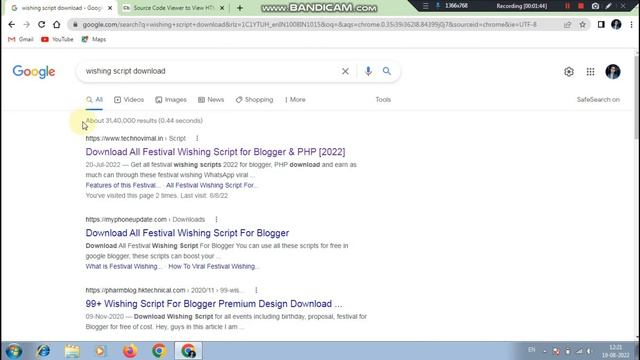Screen dimensions: 640x360
Task: Open Bandicam drawing pencil tool
Action: (x=609, y=6)
